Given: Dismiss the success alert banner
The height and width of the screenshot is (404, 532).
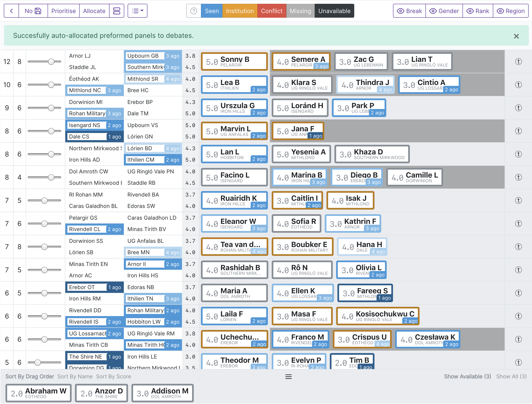Looking at the screenshot, I should pyautogui.click(x=516, y=36).
